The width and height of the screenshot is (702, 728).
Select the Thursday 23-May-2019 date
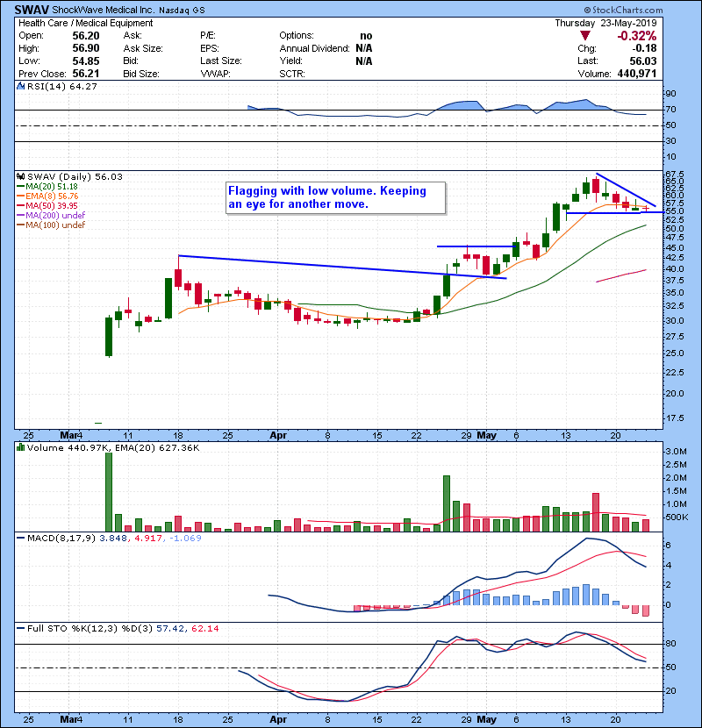point(605,23)
